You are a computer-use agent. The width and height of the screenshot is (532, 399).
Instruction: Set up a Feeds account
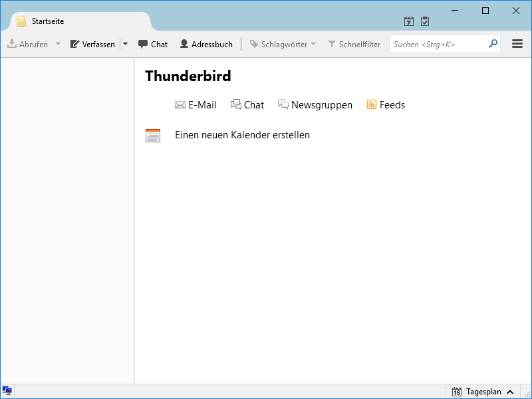(386, 105)
